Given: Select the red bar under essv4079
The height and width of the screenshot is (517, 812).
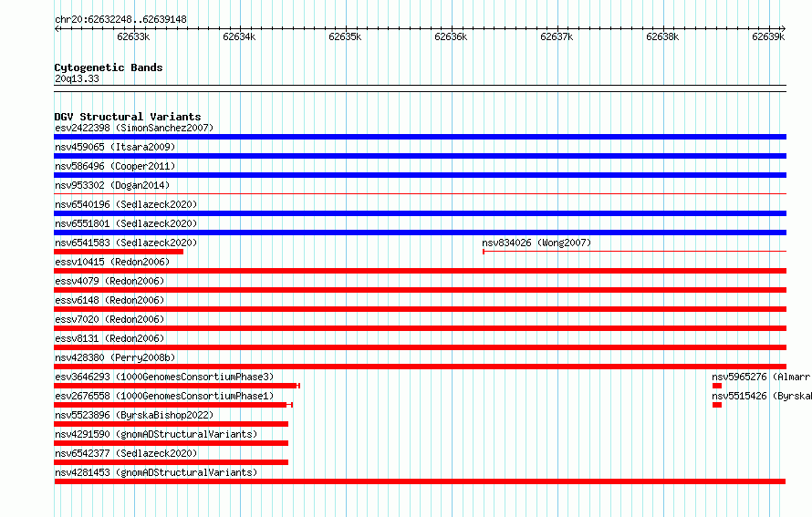Looking at the screenshot, I should pos(420,290).
